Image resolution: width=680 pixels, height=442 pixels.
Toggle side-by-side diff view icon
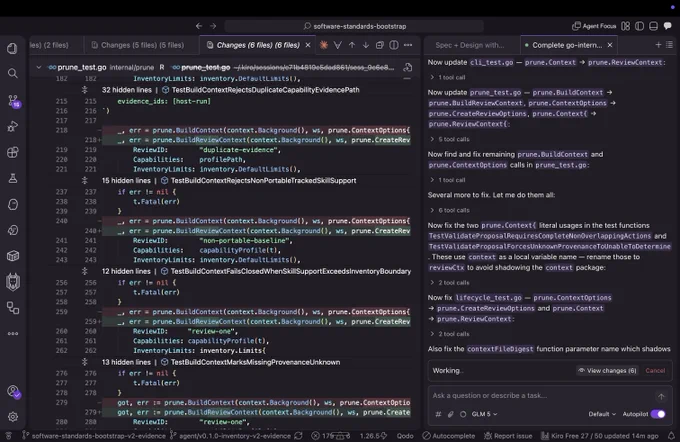393,45
